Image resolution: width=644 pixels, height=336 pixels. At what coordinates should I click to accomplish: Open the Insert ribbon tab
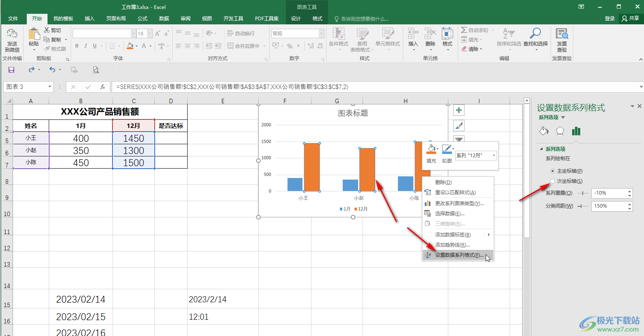click(89, 19)
